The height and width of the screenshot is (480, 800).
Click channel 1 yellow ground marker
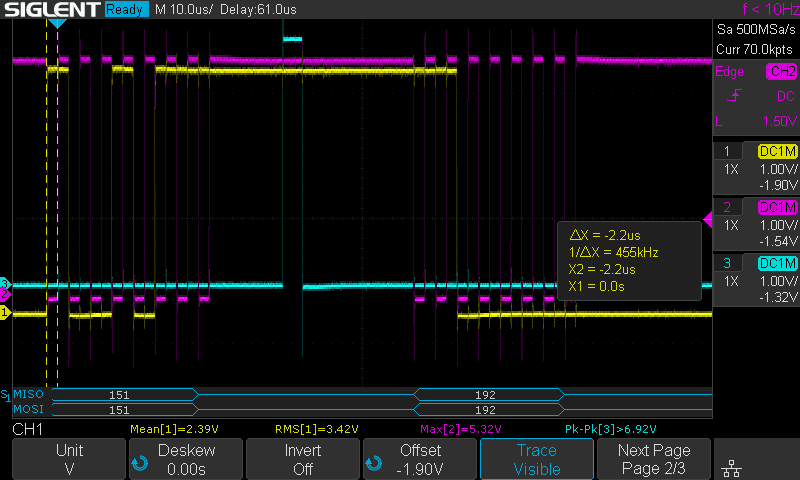point(5,312)
